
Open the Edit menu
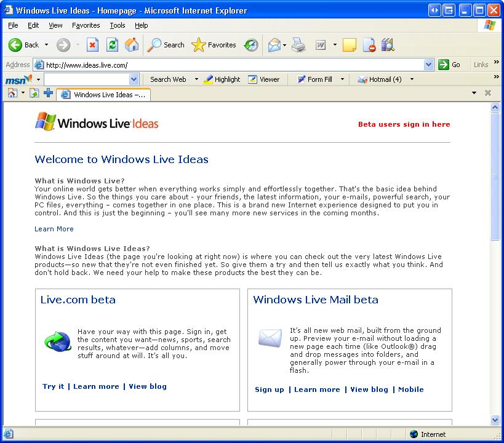(33, 25)
